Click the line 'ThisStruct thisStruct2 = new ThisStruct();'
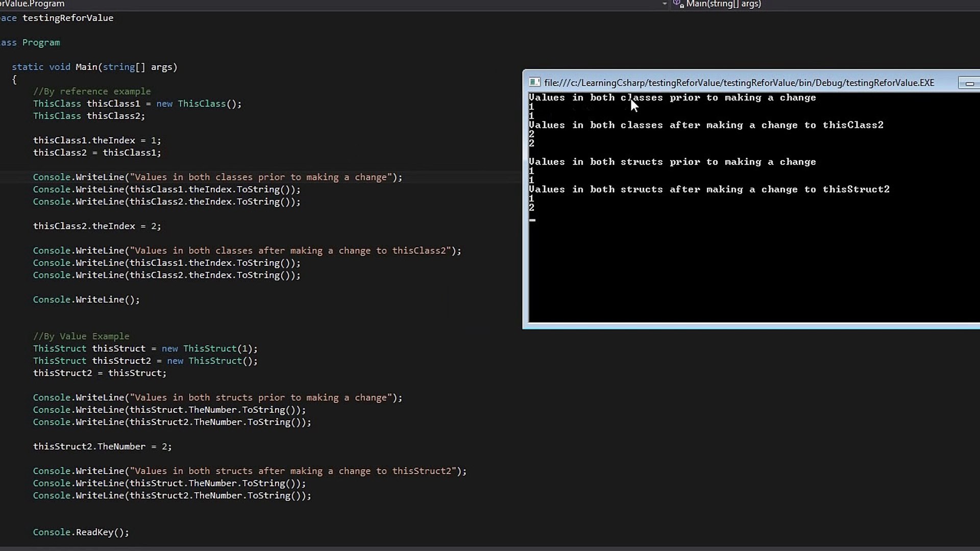 coord(145,361)
